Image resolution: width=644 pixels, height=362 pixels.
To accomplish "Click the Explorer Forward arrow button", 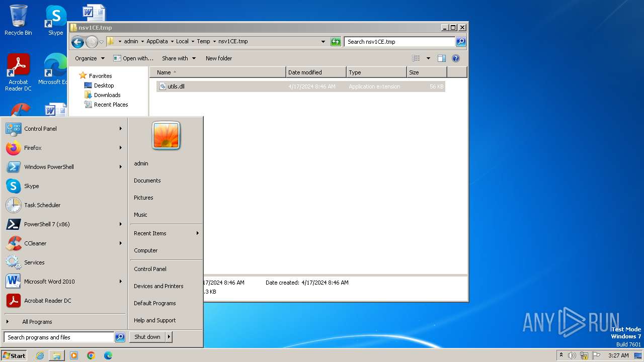I will [92, 42].
